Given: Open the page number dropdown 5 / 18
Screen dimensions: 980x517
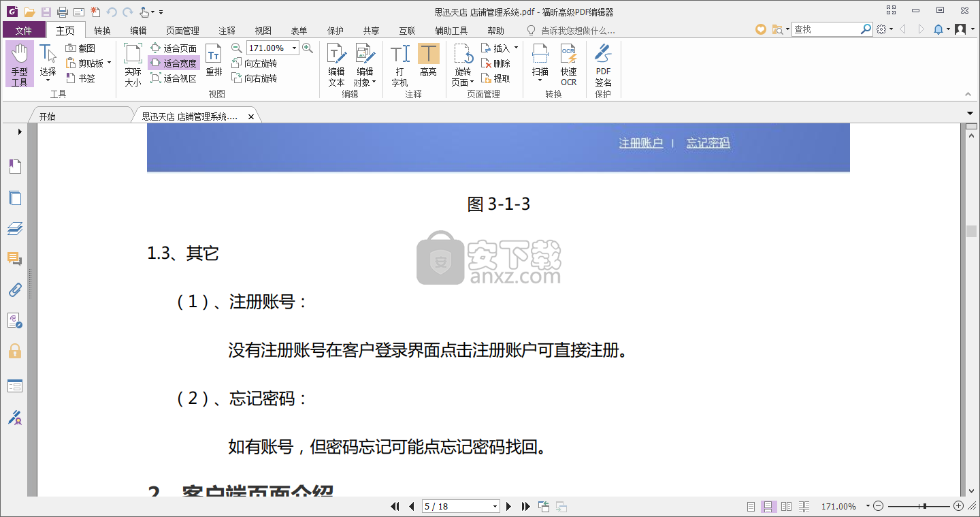Looking at the screenshot, I should pyautogui.click(x=495, y=506).
